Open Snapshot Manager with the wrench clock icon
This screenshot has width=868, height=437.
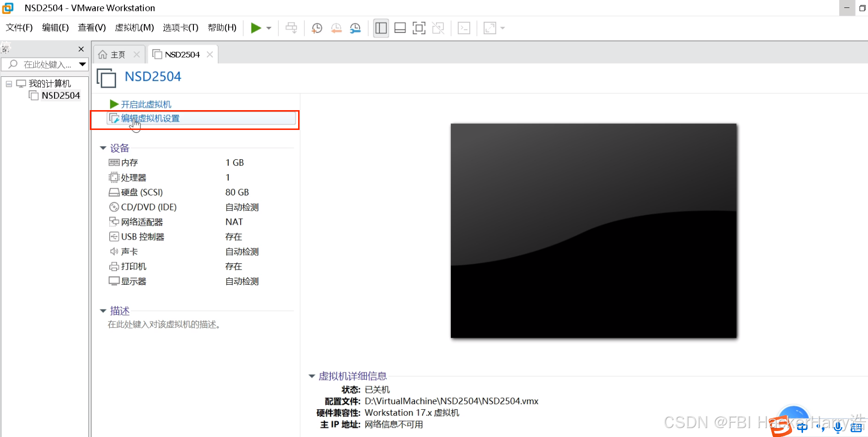[355, 28]
